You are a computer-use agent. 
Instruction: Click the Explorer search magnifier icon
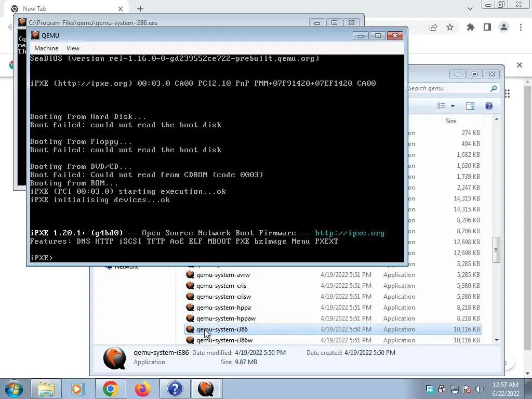494,88
